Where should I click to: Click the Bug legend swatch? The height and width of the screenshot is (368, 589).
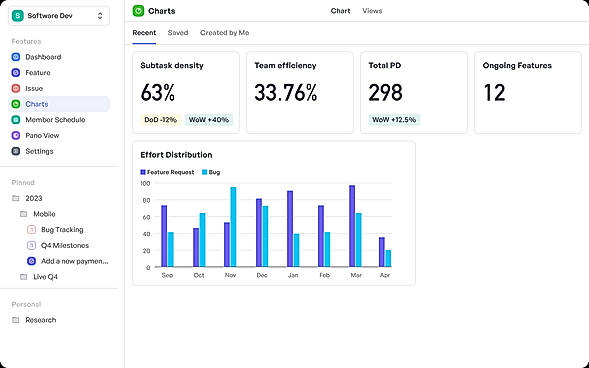click(x=205, y=172)
